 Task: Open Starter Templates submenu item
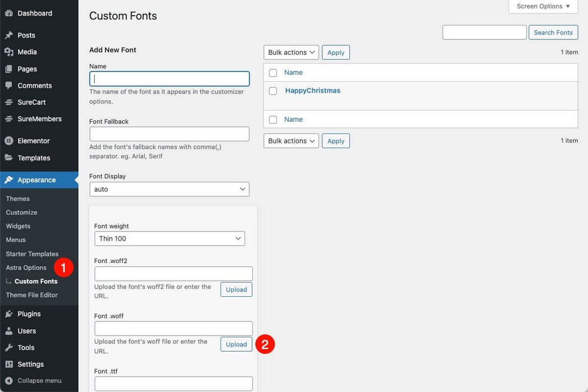32,254
